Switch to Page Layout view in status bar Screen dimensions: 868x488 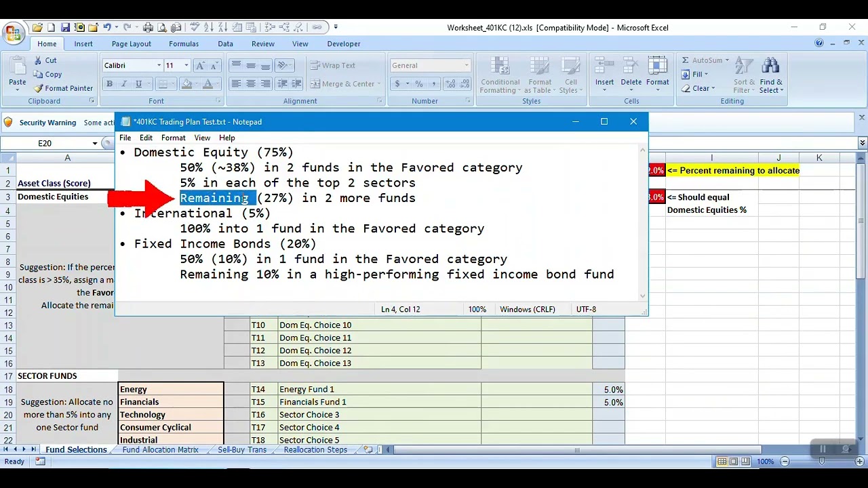coord(734,462)
